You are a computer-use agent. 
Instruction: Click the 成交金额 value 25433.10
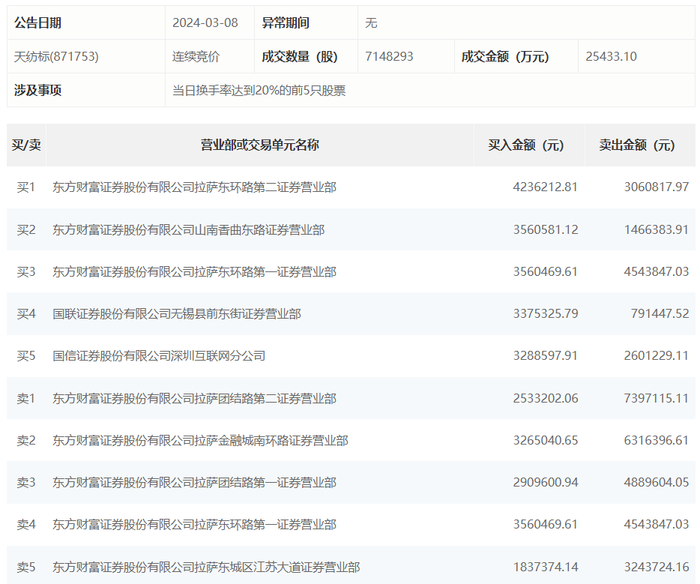(611, 57)
